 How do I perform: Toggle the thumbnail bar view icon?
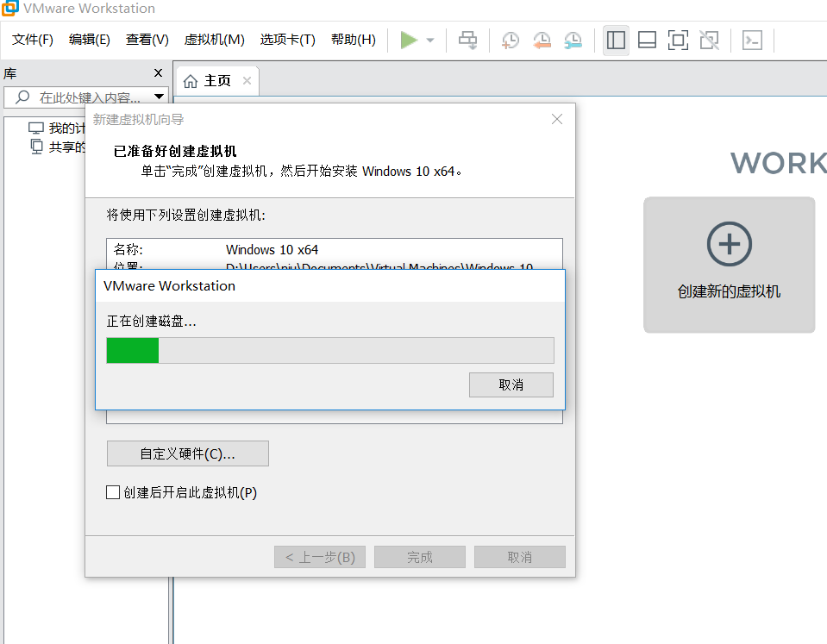pos(647,40)
